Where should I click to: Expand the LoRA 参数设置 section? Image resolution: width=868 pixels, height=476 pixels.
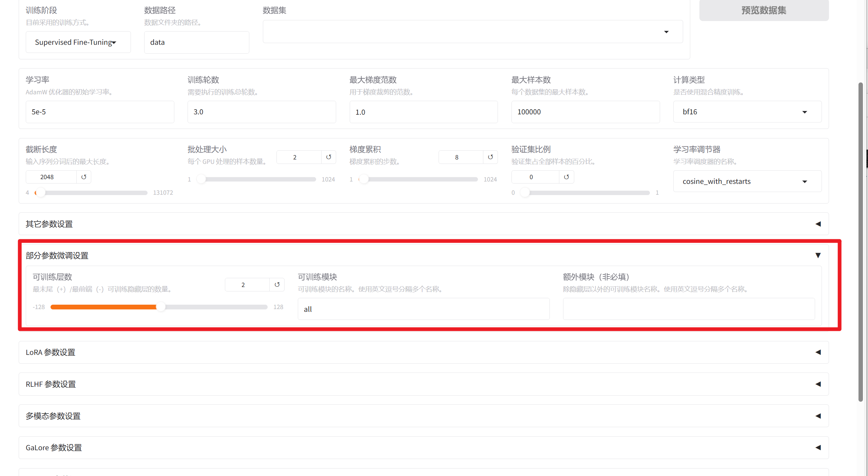coord(818,352)
